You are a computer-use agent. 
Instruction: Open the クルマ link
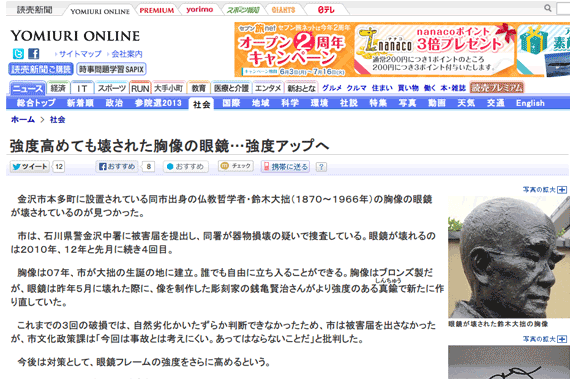coord(357,88)
